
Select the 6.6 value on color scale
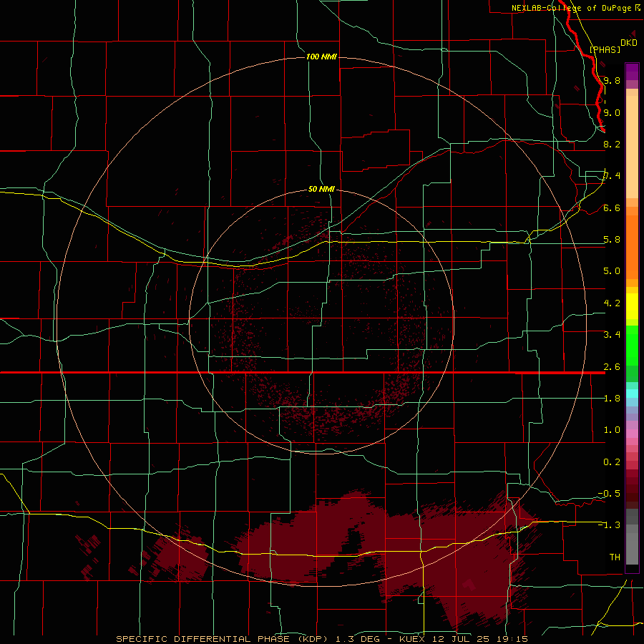(612, 208)
